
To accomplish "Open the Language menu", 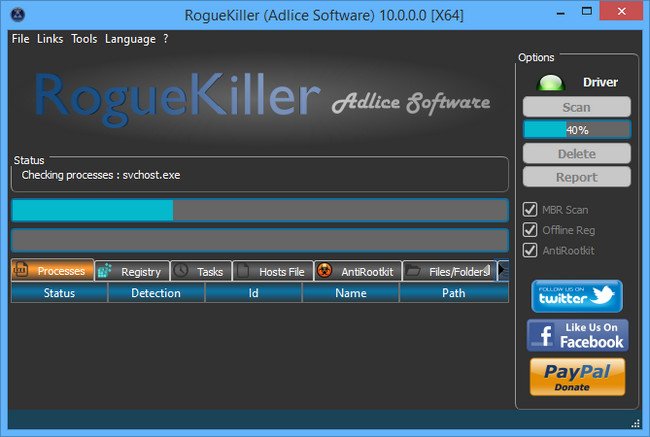I will tap(130, 39).
